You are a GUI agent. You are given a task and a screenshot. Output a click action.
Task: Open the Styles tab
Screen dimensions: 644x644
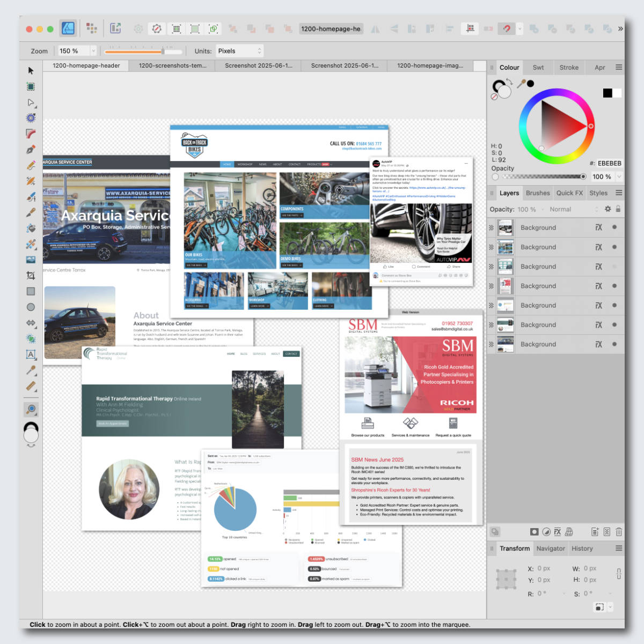(598, 193)
